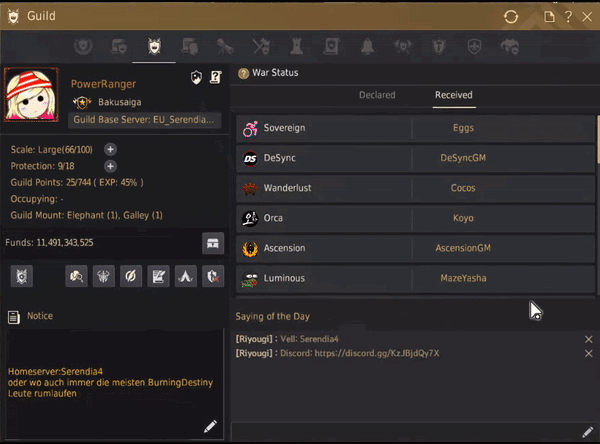600x444 pixels.
Task: Open the guild funds storage chest icon
Action: pos(212,242)
